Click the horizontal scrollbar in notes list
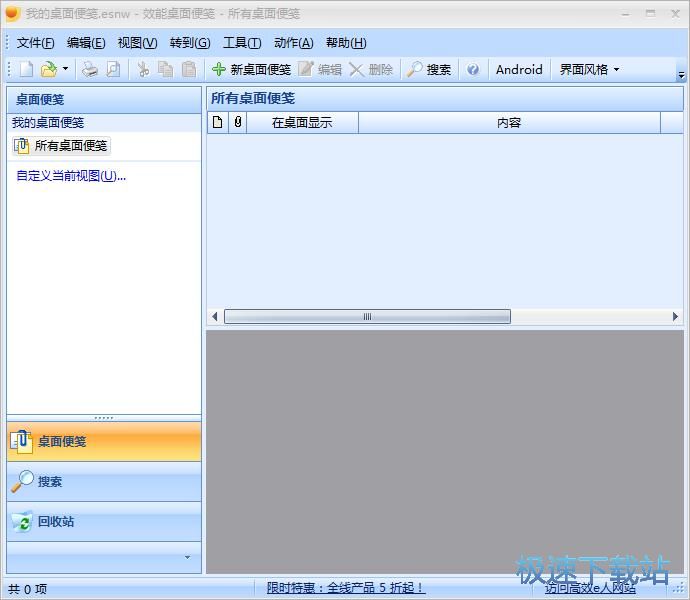 (367, 316)
